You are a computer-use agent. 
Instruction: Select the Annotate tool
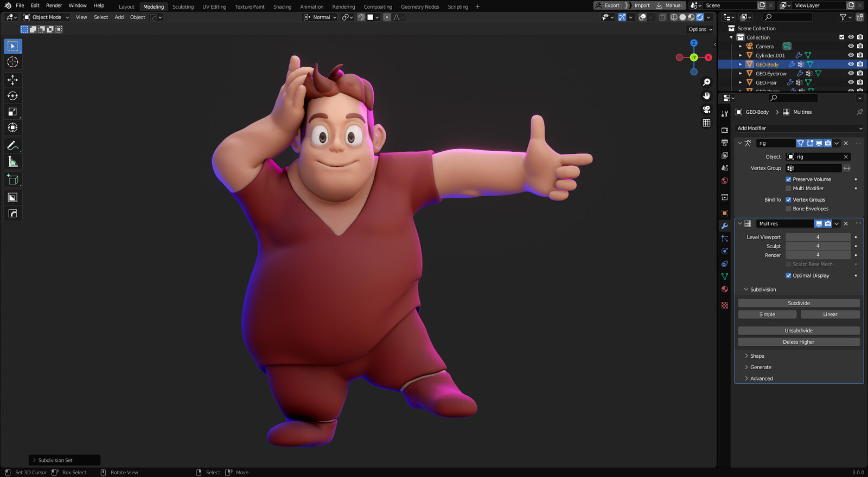13,146
